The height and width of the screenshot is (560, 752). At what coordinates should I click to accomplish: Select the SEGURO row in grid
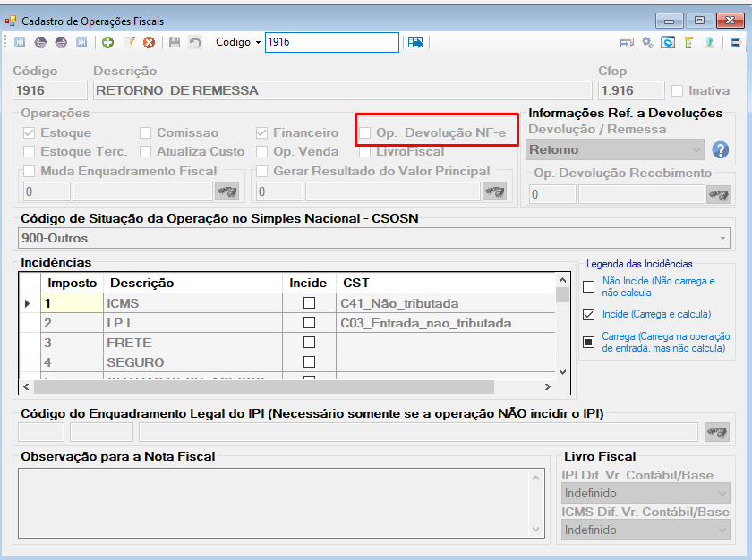point(286,362)
